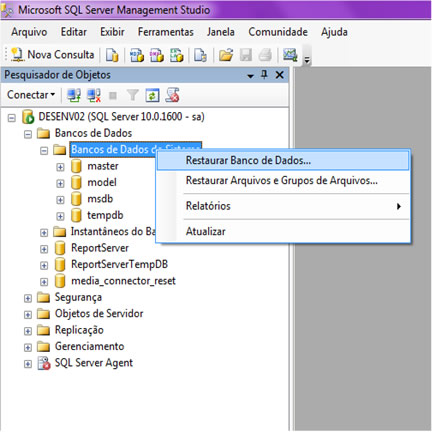This screenshot has width=433, height=433.
Task: Close the Pesquisador de Objetos panel
Action: click(280, 75)
